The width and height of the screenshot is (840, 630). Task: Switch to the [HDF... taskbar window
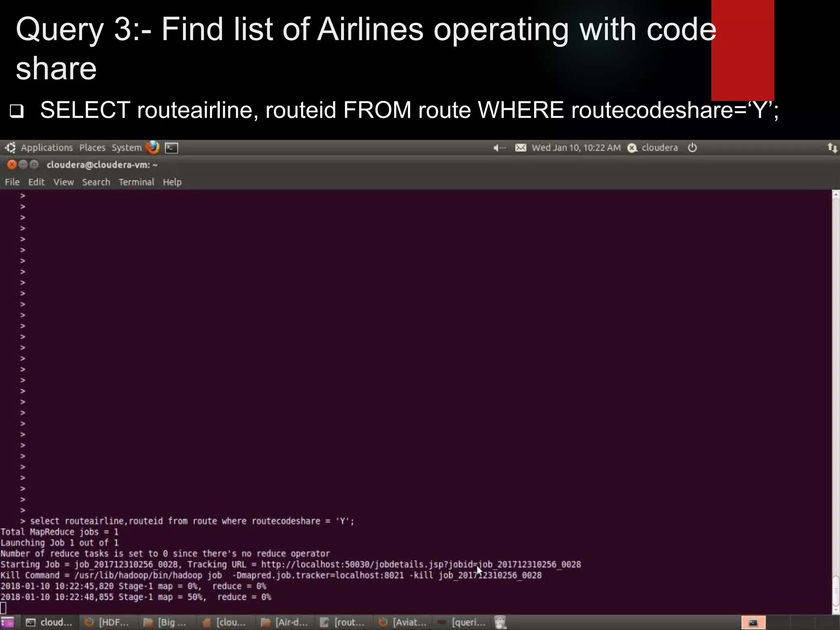(107, 623)
